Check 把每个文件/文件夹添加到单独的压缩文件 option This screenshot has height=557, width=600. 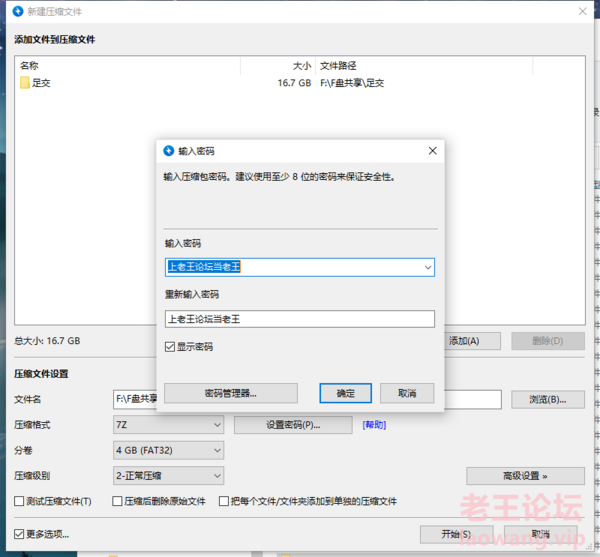click(x=223, y=501)
